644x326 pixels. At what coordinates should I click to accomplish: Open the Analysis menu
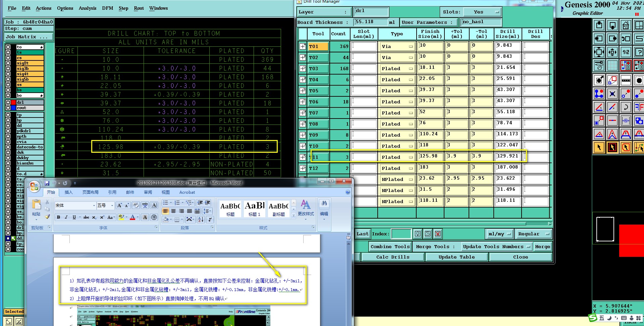[x=88, y=8]
